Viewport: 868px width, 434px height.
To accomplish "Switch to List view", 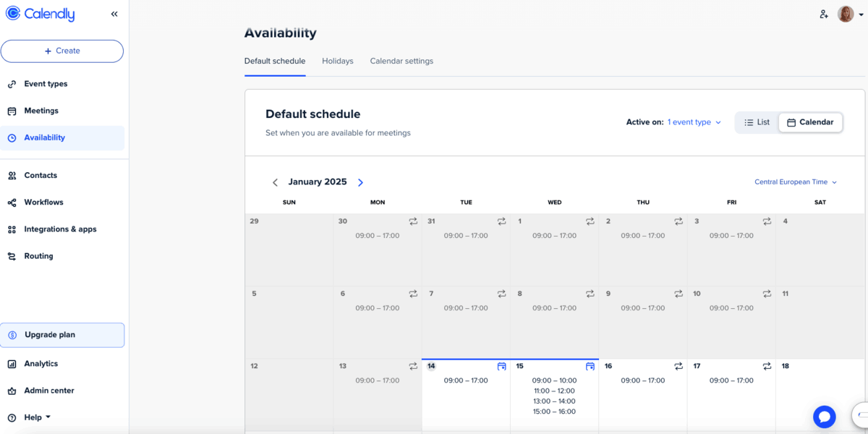I will pos(757,122).
